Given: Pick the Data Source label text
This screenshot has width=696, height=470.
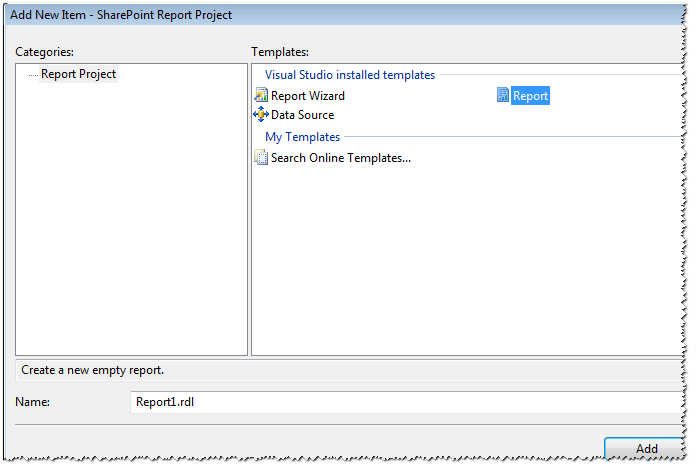Looking at the screenshot, I should click(x=302, y=115).
